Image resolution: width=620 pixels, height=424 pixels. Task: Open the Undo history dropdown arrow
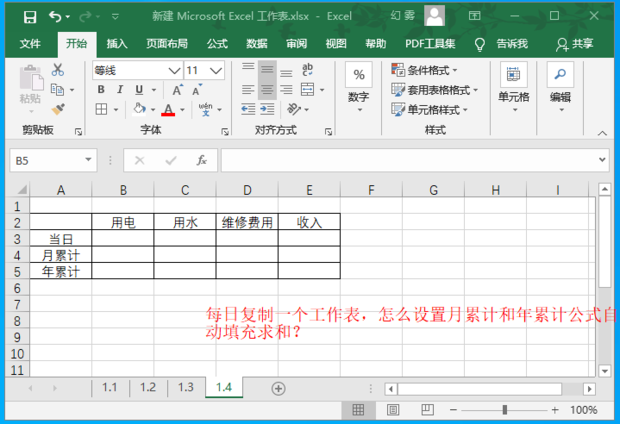click(x=68, y=17)
